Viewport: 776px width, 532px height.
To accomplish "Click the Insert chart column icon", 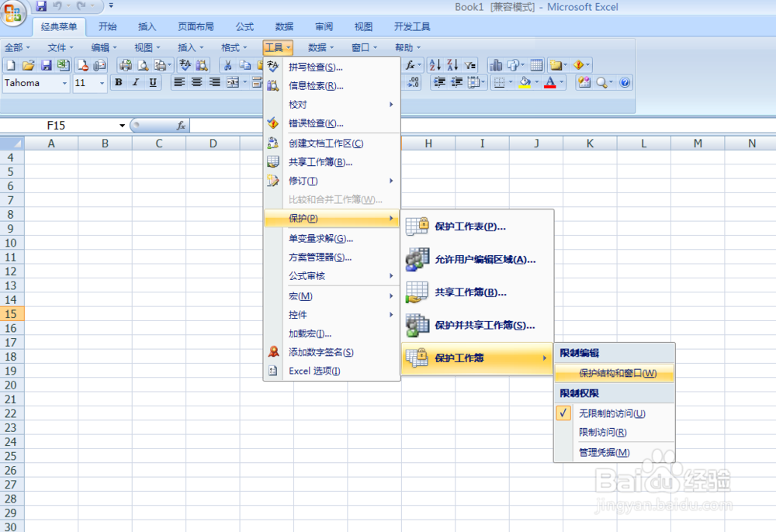I will 495,65.
